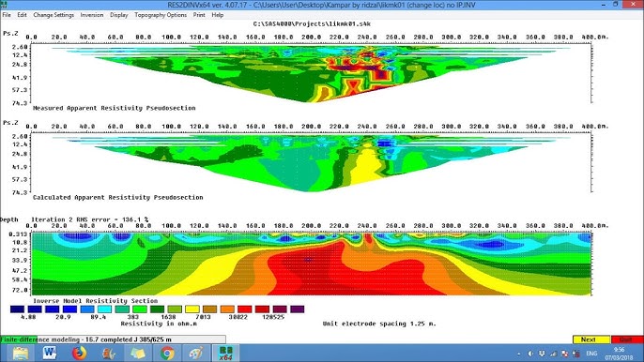Launch Microsoft Word from the taskbar

50,353
